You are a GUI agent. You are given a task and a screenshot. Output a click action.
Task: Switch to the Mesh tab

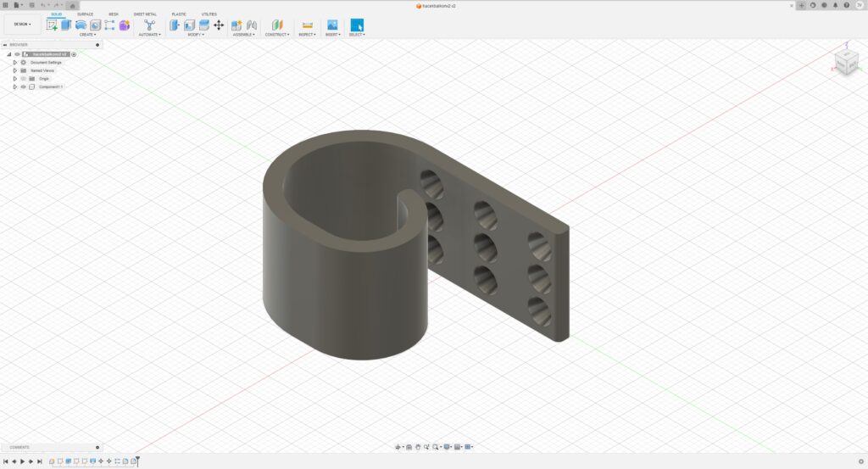(x=114, y=14)
